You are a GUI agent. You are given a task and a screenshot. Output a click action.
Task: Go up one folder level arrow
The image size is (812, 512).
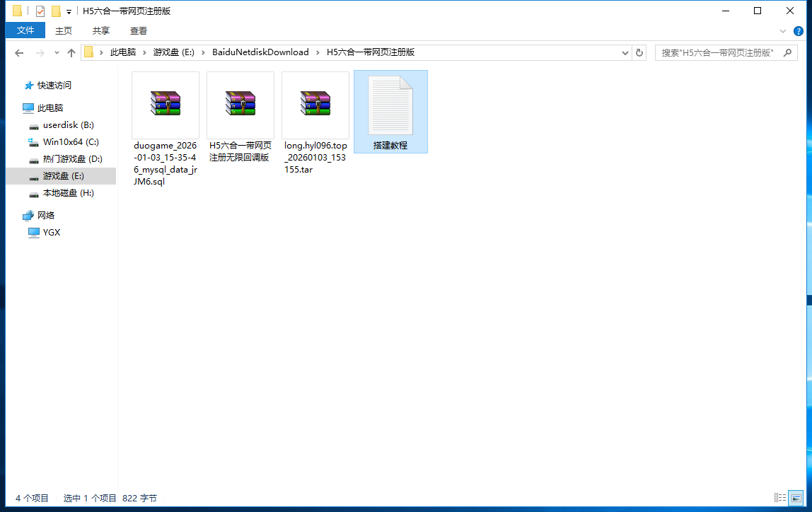[71, 52]
